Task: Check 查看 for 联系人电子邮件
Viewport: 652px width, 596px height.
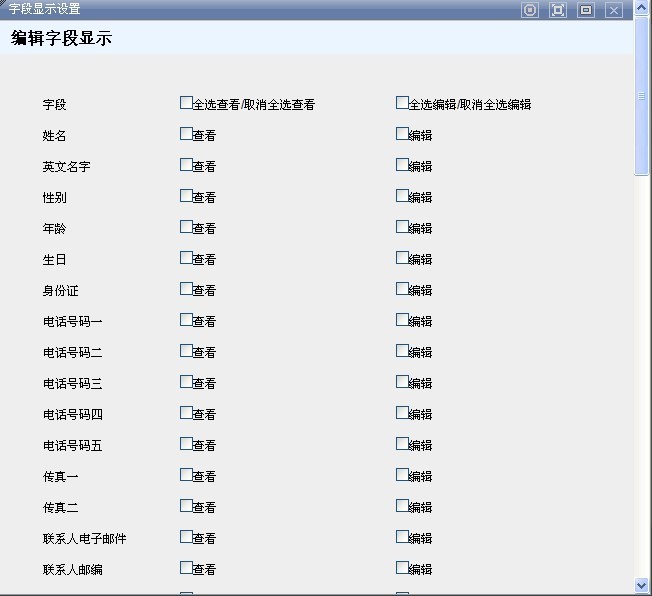Action: tap(186, 536)
